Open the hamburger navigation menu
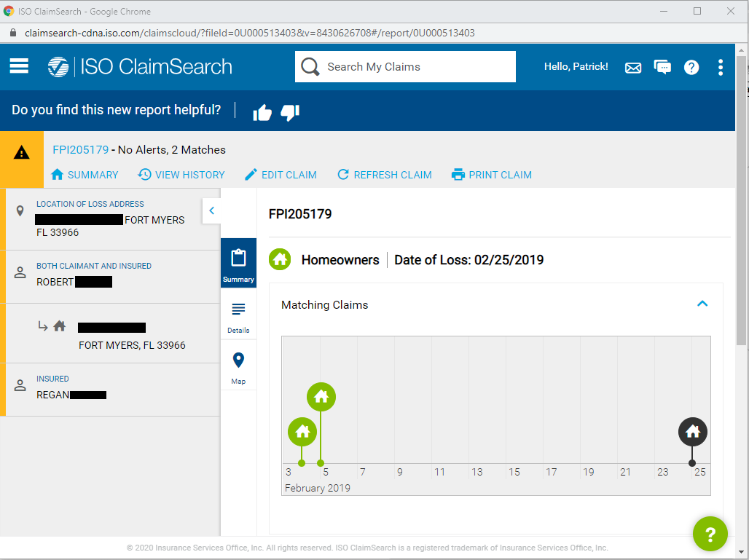 tap(19, 66)
